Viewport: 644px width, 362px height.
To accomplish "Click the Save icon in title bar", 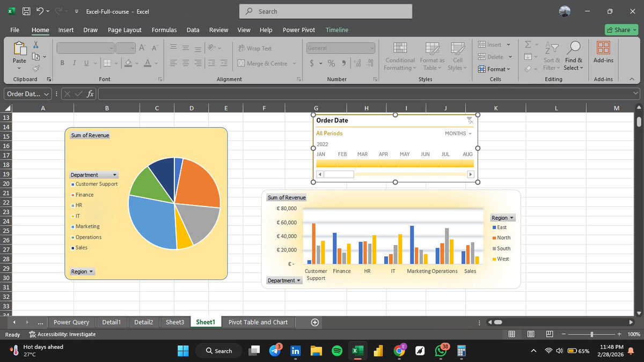I will point(26,11).
